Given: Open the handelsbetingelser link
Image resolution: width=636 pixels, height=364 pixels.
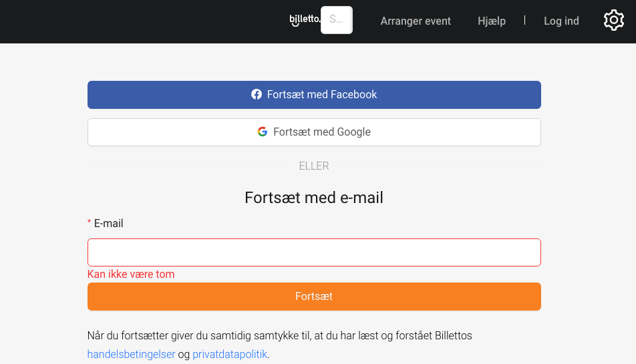Looking at the screenshot, I should click(x=131, y=354).
